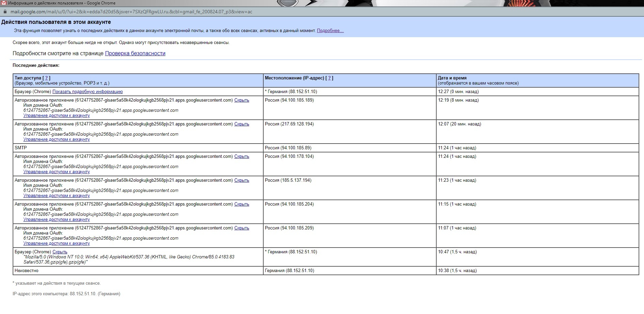Click the "Россия (94.100.185.204)" location cell
This screenshot has width=644, height=314.
pos(350,212)
